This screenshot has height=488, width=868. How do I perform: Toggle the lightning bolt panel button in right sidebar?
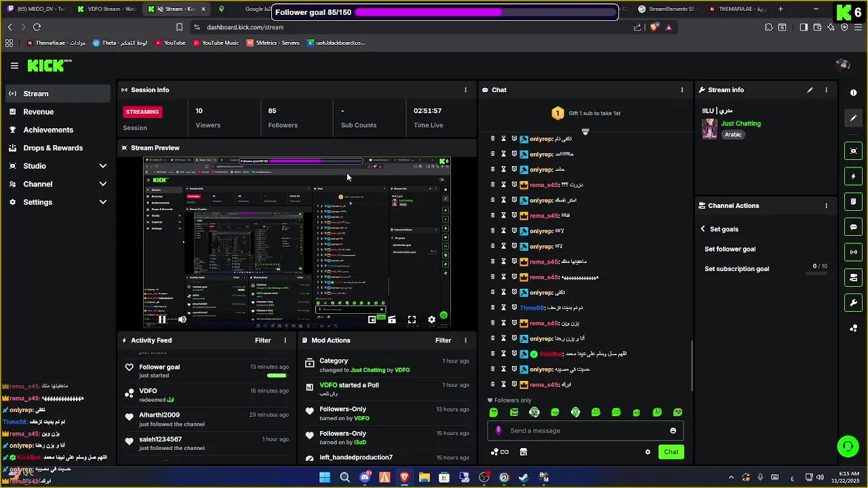pos(853,176)
